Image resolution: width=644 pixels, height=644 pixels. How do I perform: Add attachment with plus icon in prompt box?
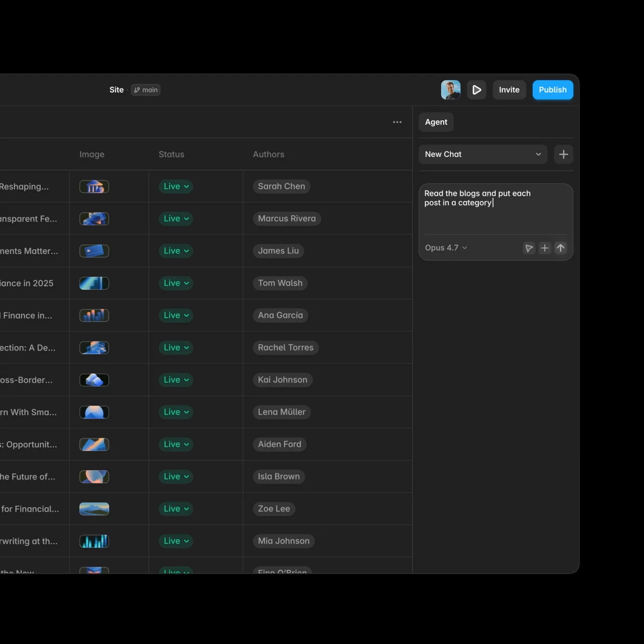(544, 248)
